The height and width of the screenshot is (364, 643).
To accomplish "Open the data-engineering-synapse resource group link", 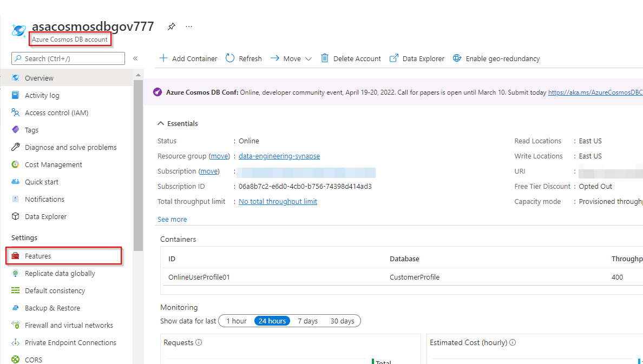I will [x=279, y=156].
